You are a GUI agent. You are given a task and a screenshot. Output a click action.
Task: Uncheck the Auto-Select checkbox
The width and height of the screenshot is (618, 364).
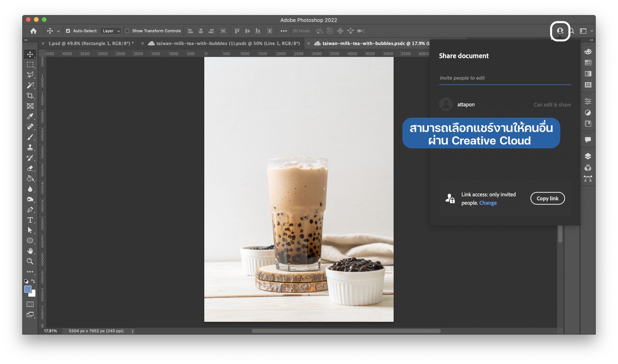68,31
